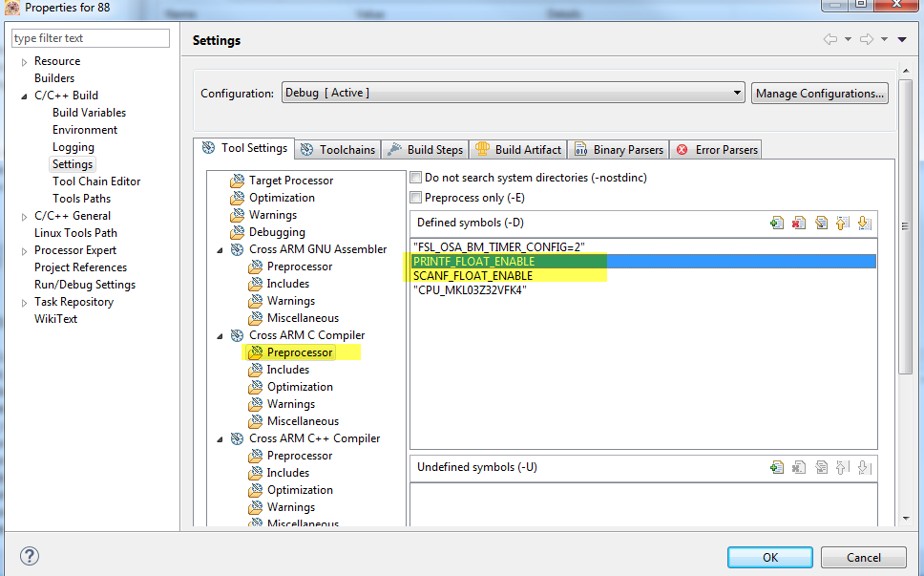Image resolution: width=924 pixels, height=576 pixels.
Task: Open Run/Debug Settings page
Action: [85, 285]
